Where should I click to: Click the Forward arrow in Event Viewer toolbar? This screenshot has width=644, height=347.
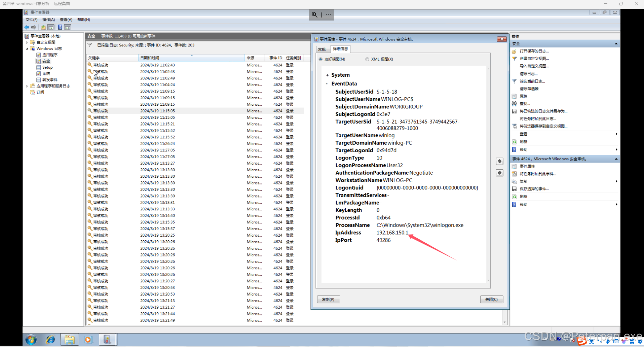(34, 27)
